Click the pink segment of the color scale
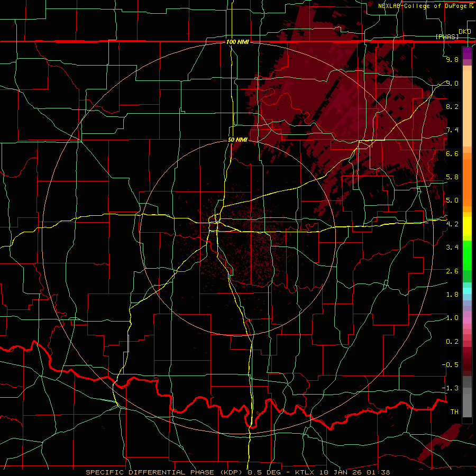 (467, 321)
